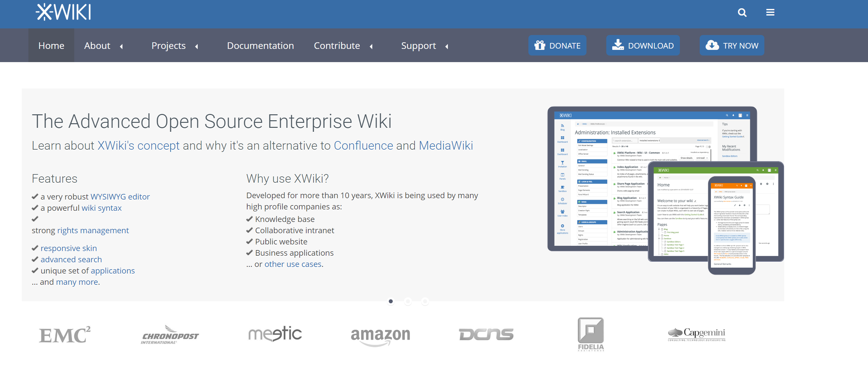Select the second carousel slide dot
The height and width of the screenshot is (371, 868).
tap(408, 301)
